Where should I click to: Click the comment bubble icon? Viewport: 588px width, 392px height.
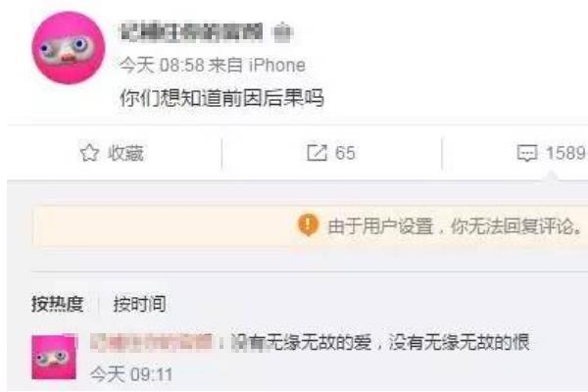(527, 153)
